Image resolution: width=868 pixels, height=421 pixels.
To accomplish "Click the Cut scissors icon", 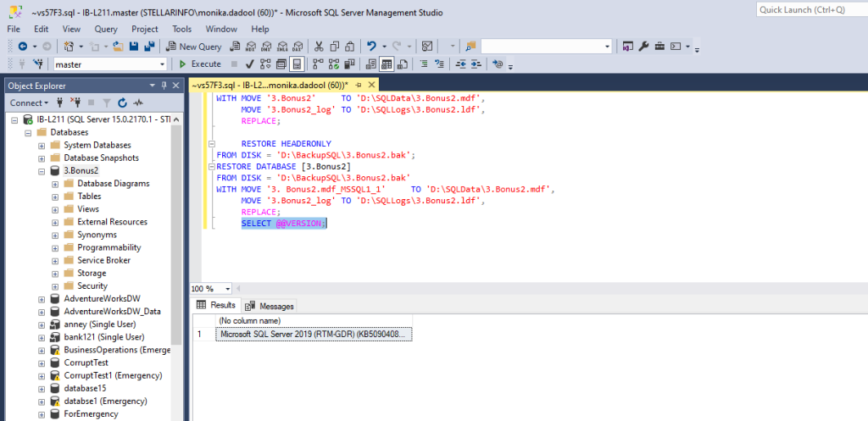I will coord(319,47).
